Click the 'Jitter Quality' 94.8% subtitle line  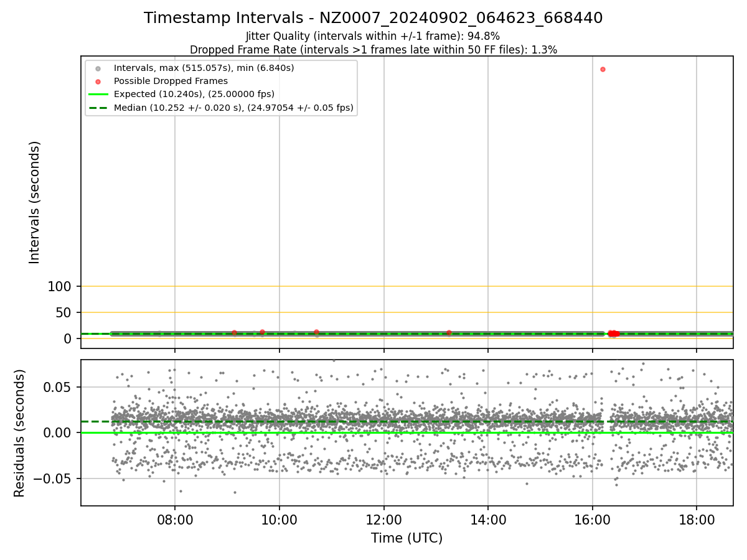click(x=373, y=36)
